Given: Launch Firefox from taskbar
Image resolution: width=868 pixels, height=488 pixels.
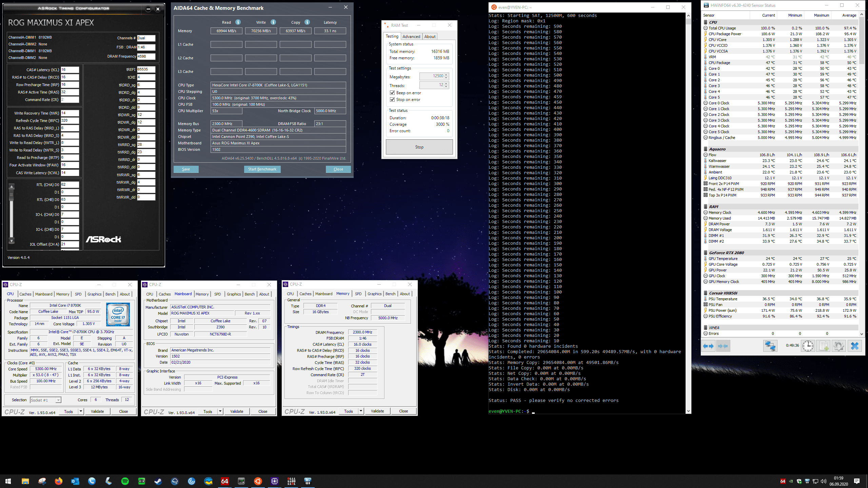Looking at the screenshot, I should [59, 481].
